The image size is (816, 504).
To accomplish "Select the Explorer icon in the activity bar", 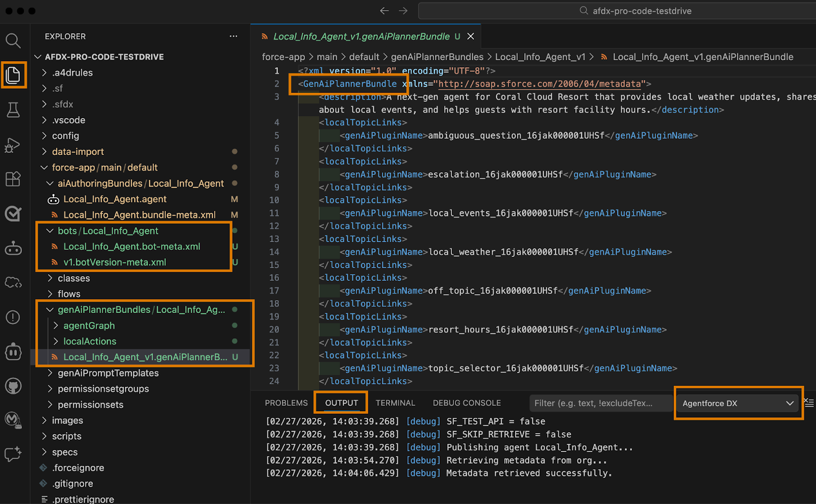I will coord(13,75).
